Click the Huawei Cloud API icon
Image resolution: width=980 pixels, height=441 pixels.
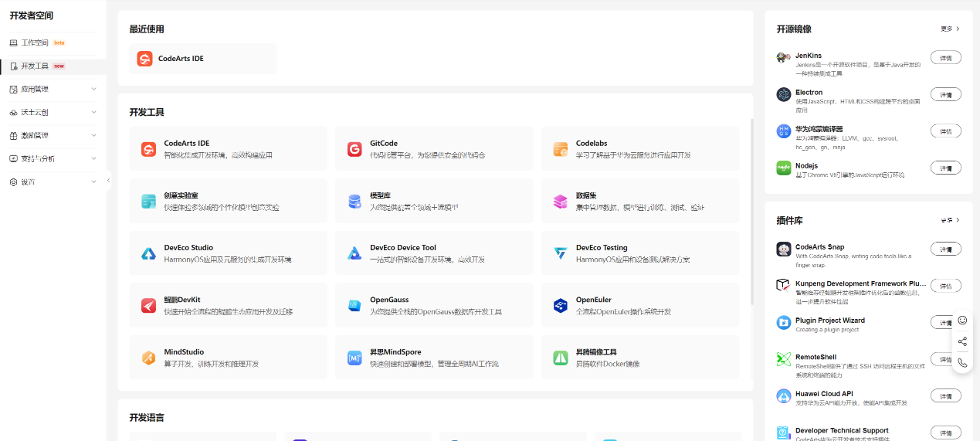tap(783, 395)
